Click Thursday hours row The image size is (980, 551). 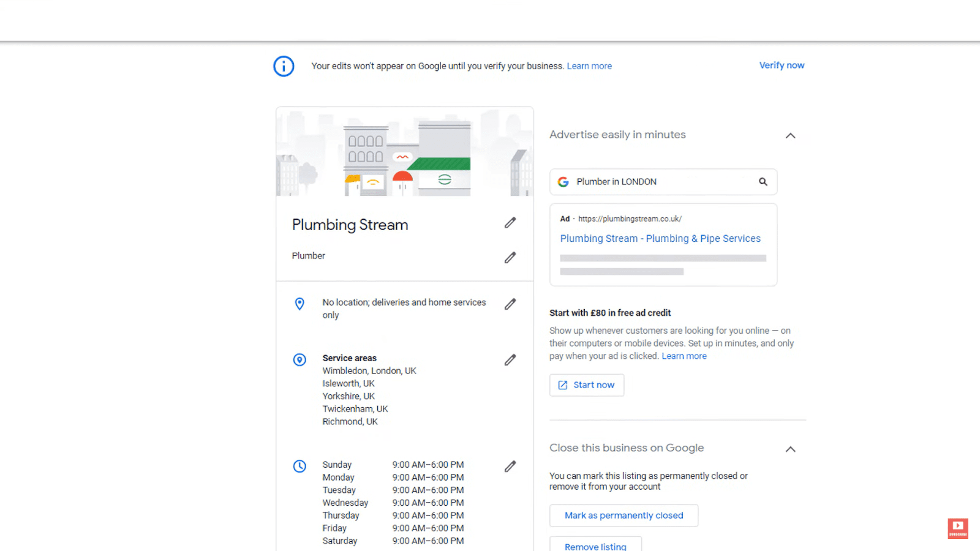pyautogui.click(x=393, y=515)
